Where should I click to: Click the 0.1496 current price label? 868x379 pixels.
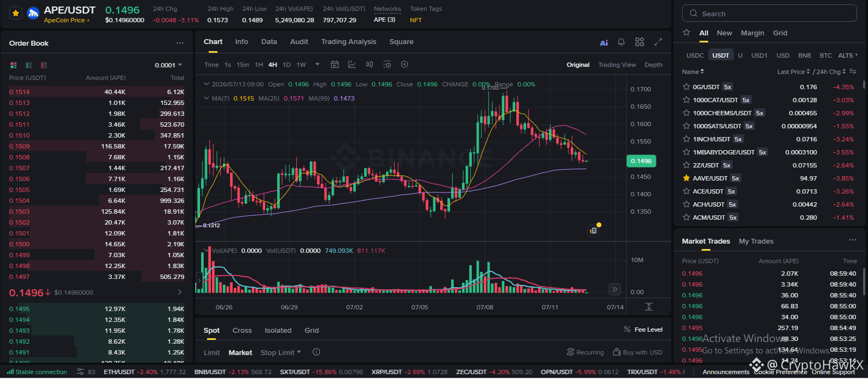coord(641,161)
